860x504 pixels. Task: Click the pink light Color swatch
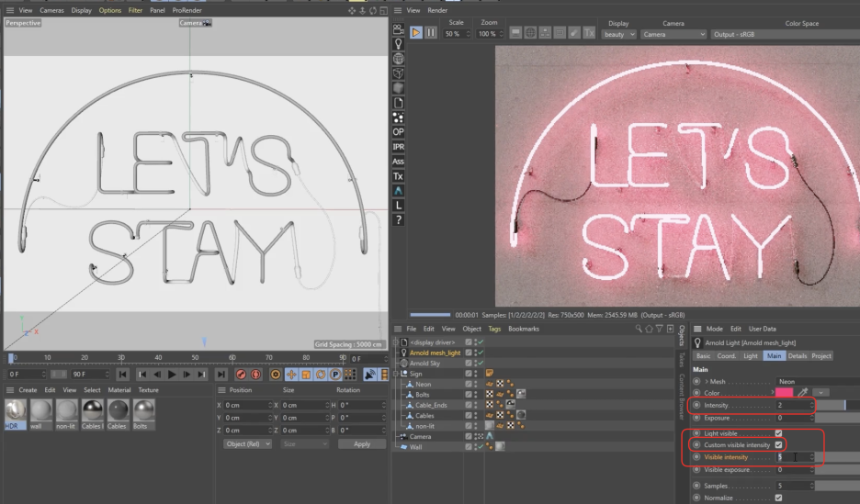point(784,393)
